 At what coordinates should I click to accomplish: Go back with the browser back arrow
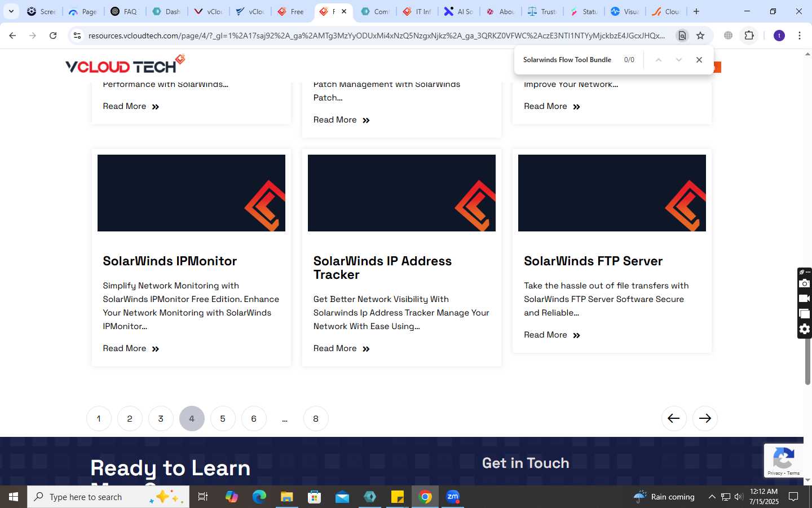(12, 36)
